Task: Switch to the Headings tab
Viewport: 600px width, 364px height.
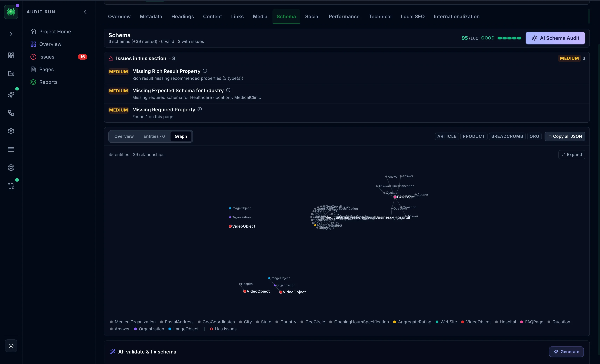Action: tap(183, 16)
